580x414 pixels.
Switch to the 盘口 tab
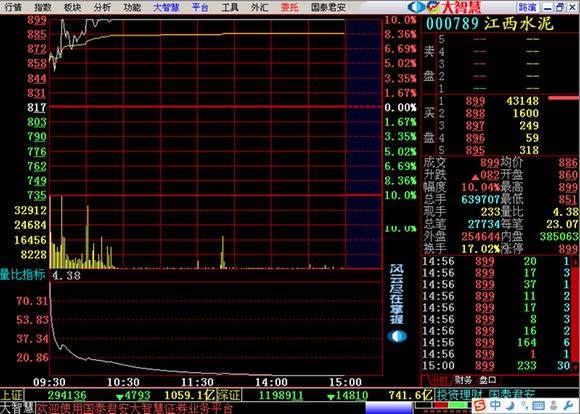coord(488,380)
